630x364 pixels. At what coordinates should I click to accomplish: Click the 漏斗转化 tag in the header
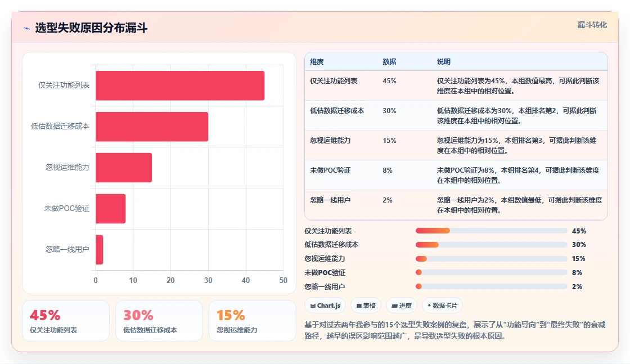pyautogui.click(x=592, y=25)
